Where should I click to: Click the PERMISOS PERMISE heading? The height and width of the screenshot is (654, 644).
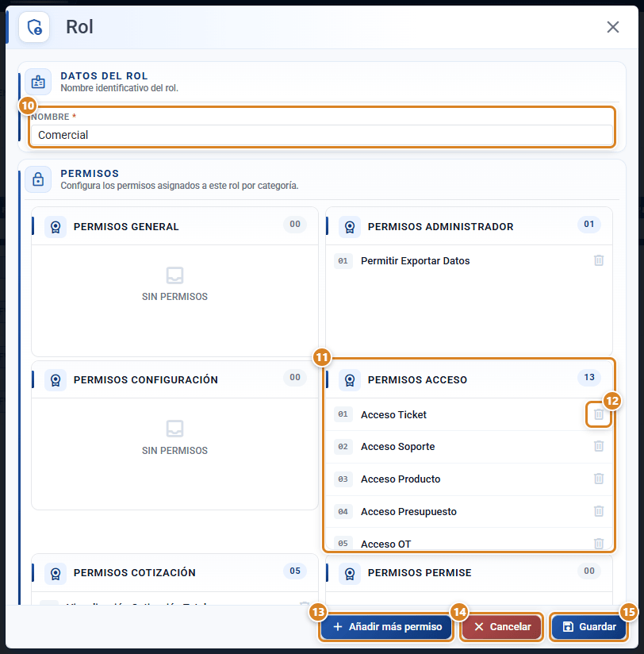point(420,573)
